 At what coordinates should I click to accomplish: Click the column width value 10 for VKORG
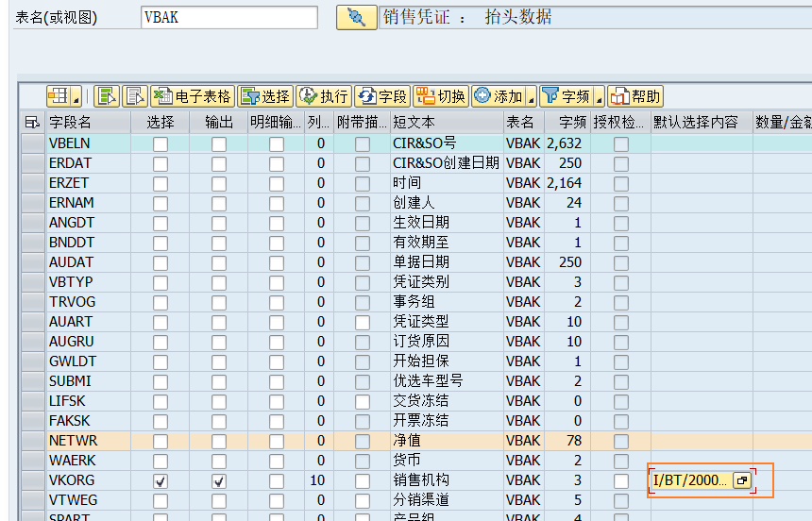[317, 480]
